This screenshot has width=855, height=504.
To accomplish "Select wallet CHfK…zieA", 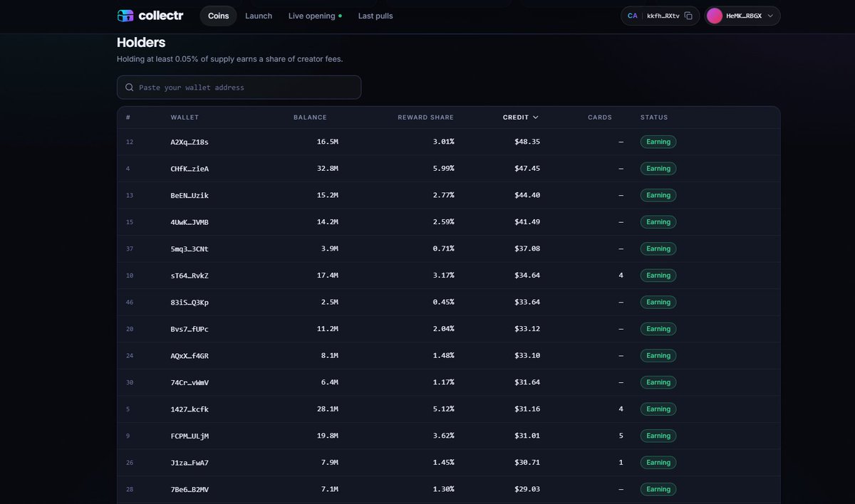I will [190, 169].
